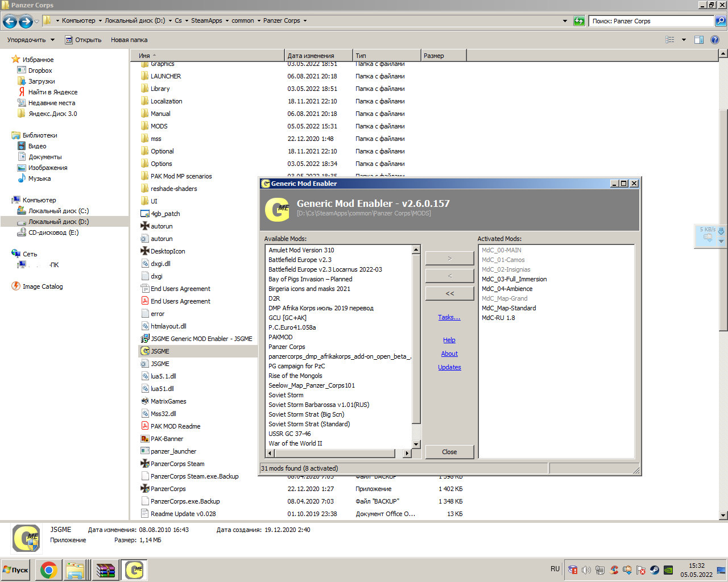Click the search magnifier button
Screen dimensions: 728x582
721,21
